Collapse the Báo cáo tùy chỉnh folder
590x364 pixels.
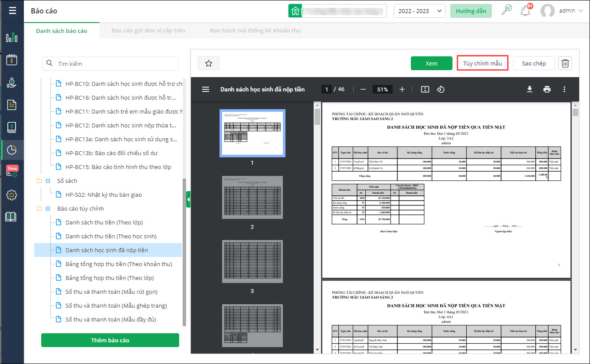[48, 208]
